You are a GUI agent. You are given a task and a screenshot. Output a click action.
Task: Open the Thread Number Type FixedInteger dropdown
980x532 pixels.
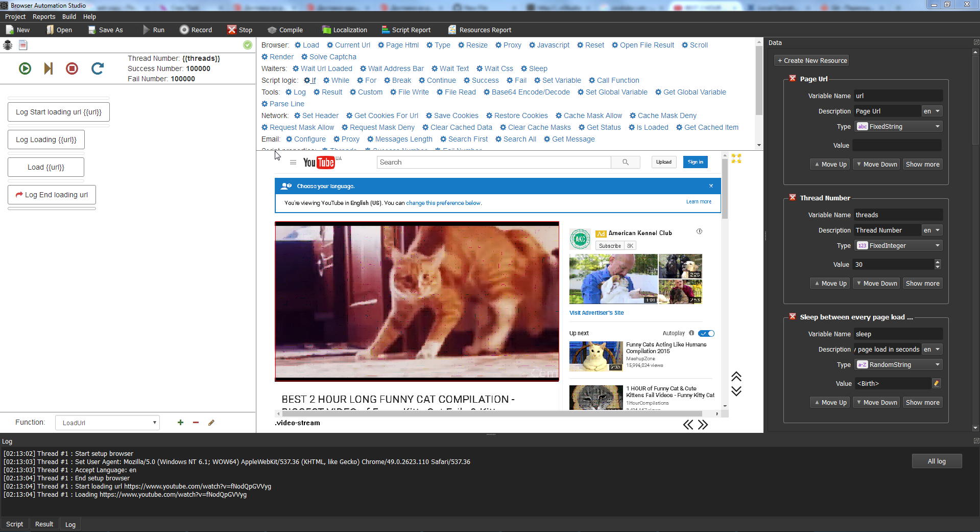898,245
